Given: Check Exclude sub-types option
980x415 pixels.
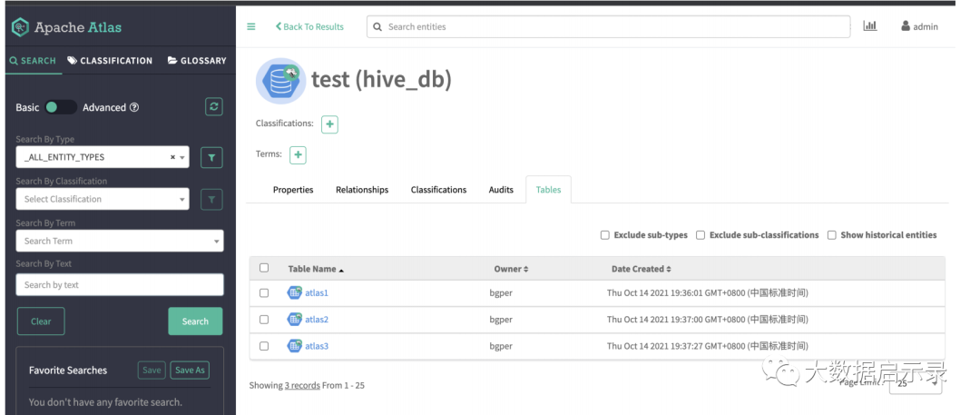Looking at the screenshot, I should pos(605,235).
